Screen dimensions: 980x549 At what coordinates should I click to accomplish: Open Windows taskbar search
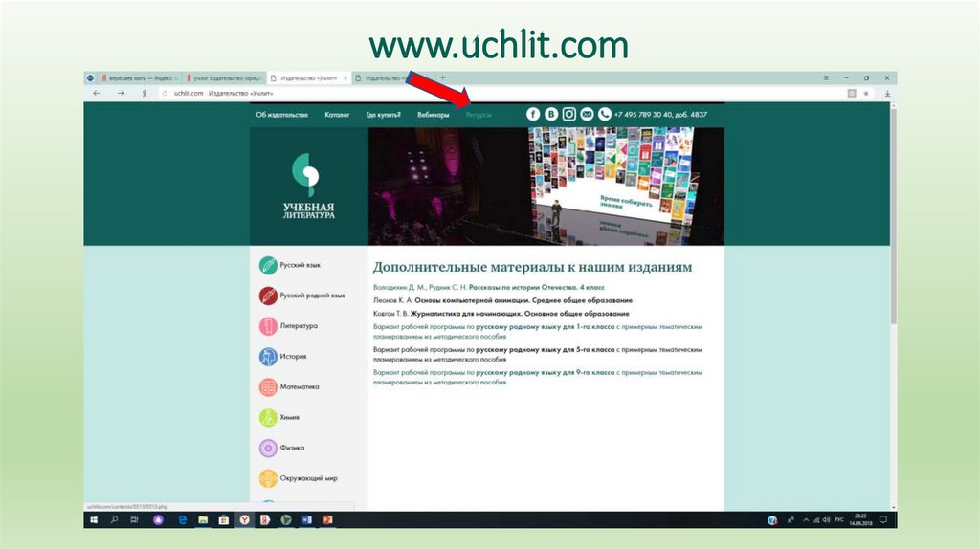point(115,519)
